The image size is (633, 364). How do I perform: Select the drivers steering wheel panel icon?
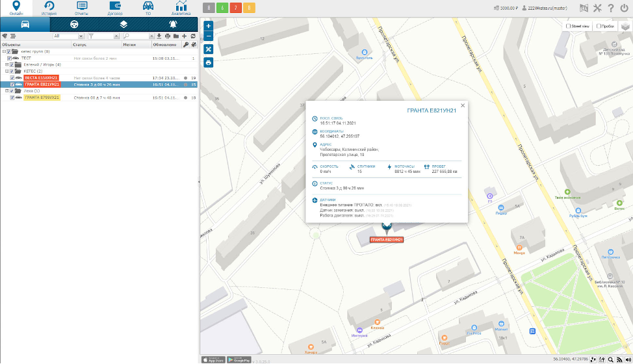tap(74, 24)
